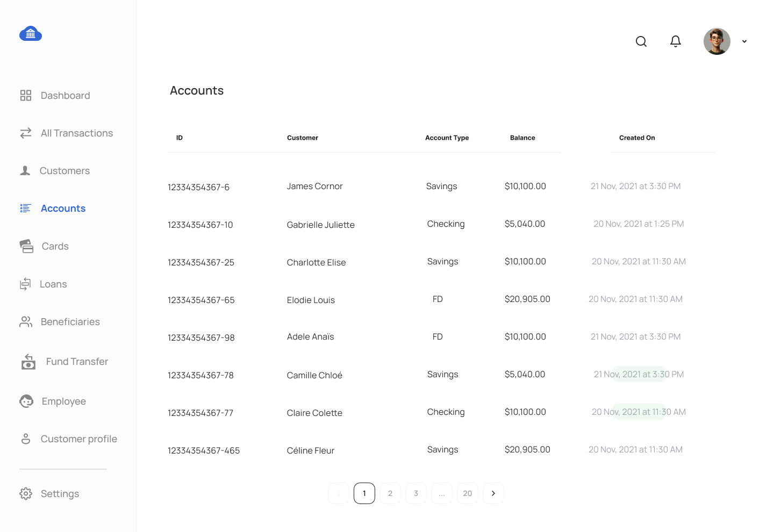Select customer Camille Chloé
The width and height of the screenshot is (774, 532).
(314, 376)
